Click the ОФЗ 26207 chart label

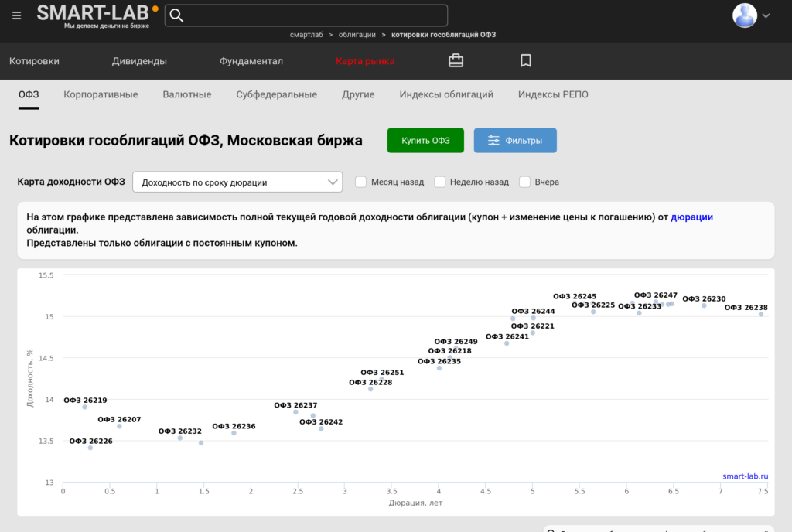pyautogui.click(x=119, y=419)
